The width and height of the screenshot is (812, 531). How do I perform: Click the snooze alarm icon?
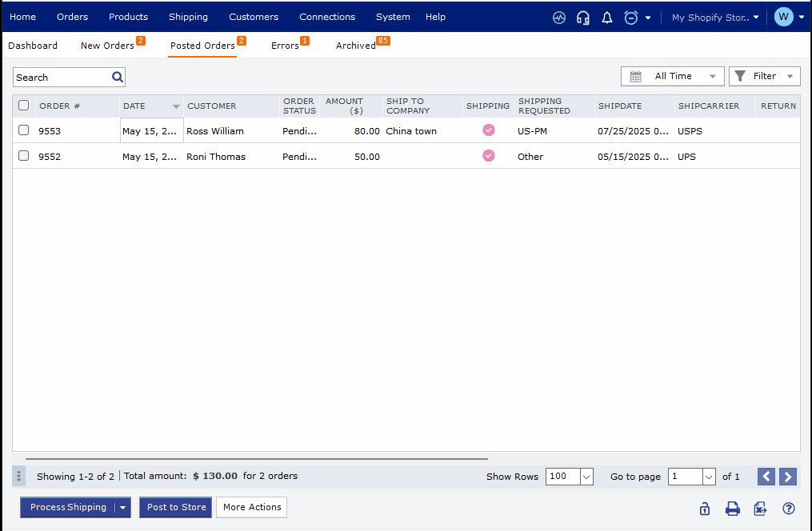point(630,17)
